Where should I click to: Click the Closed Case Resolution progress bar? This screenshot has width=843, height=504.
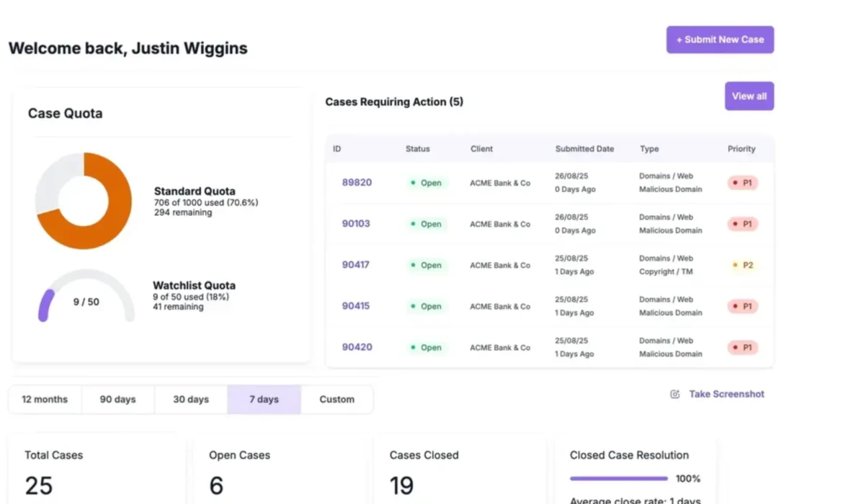click(x=618, y=477)
